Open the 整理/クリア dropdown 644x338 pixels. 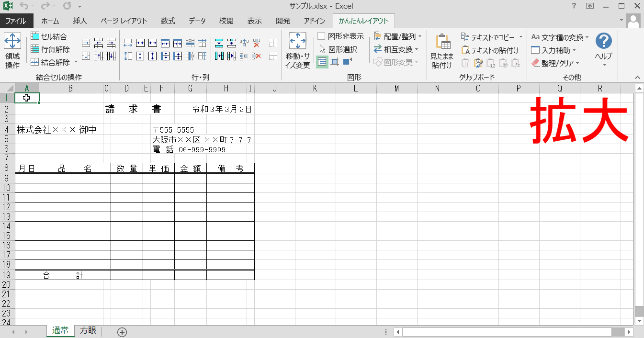[x=555, y=63]
